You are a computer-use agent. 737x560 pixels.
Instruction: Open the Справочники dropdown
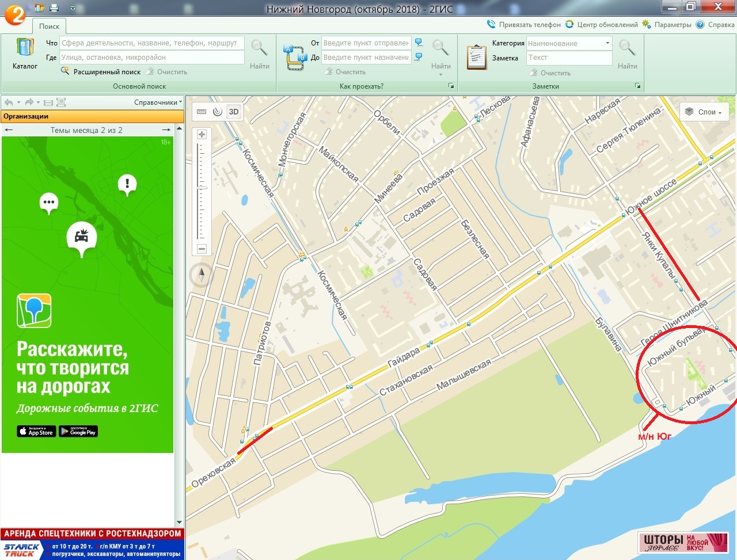click(158, 102)
